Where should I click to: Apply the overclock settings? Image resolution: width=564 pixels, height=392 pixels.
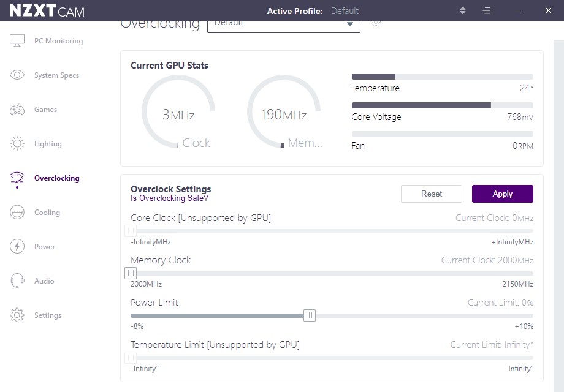(x=503, y=194)
